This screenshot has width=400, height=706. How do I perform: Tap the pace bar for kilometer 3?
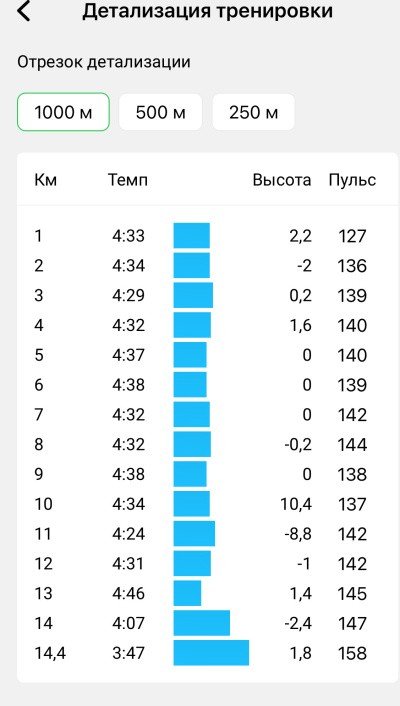tap(193, 295)
